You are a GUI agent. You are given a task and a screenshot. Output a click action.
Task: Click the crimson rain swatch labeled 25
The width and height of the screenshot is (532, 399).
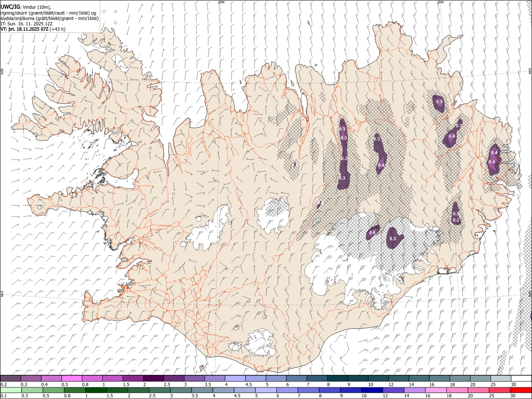pyautogui.click(x=499, y=390)
